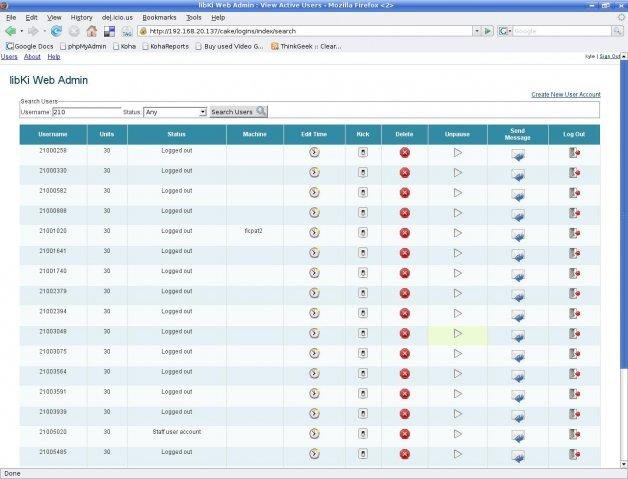Open the Bookmarks menu

pyautogui.click(x=159, y=17)
